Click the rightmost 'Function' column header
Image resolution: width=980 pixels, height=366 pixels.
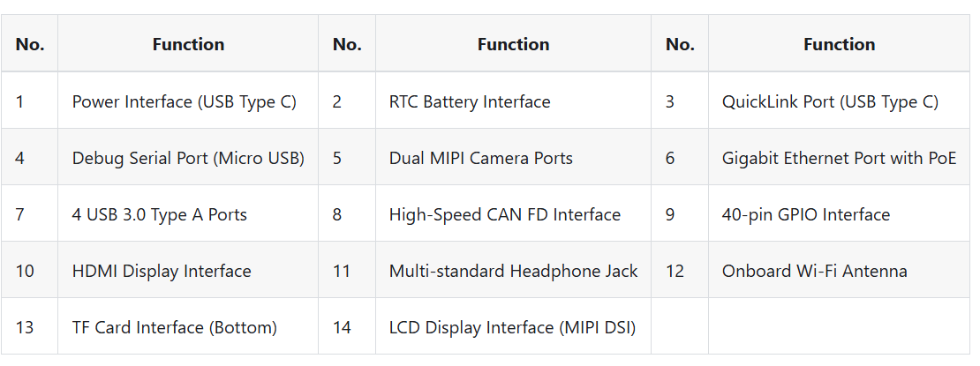[x=839, y=44]
